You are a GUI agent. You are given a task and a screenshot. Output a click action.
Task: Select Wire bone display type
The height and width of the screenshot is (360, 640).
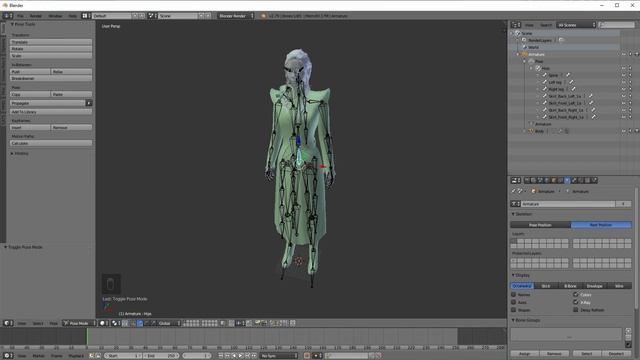tap(620, 286)
